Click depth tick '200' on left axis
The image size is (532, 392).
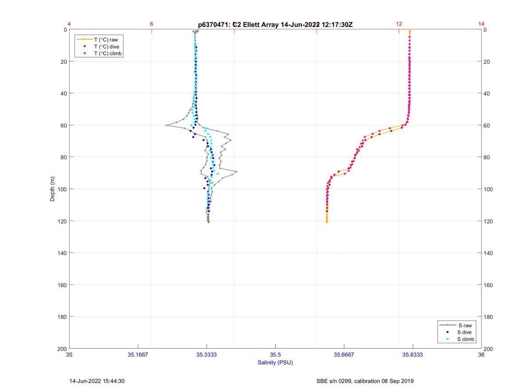click(62, 349)
